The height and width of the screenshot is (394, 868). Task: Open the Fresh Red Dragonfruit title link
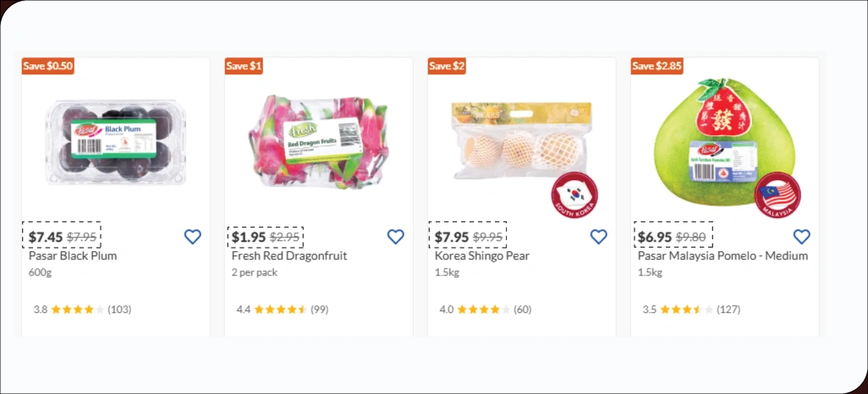pos(289,256)
